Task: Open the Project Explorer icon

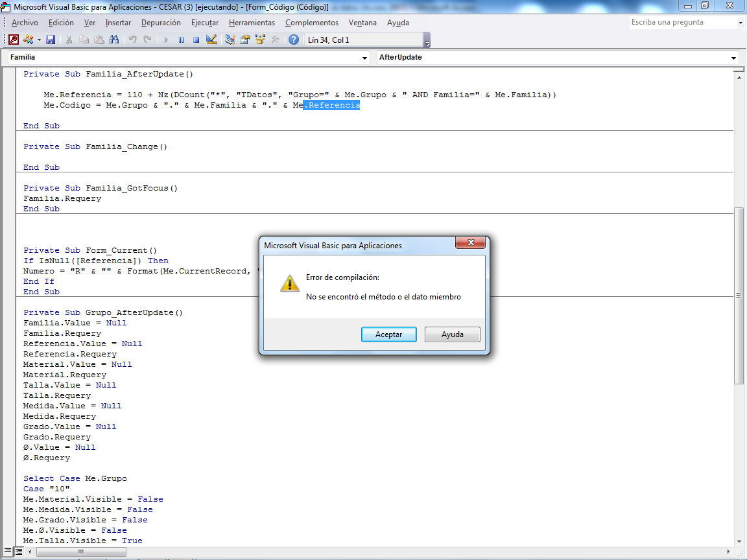Action: pos(230,40)
